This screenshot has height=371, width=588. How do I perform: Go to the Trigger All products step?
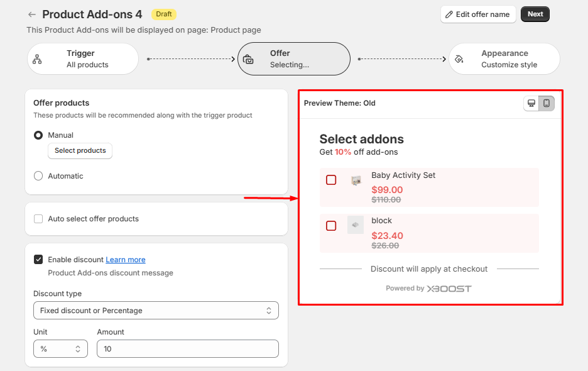(87, 59)
